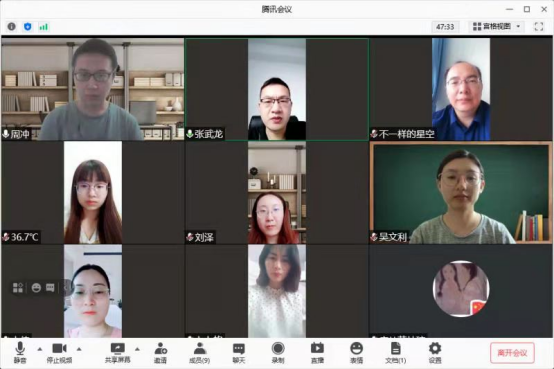Open the Emoji reactions menu
Screen dimensions: 554x369
pos(356,353)
